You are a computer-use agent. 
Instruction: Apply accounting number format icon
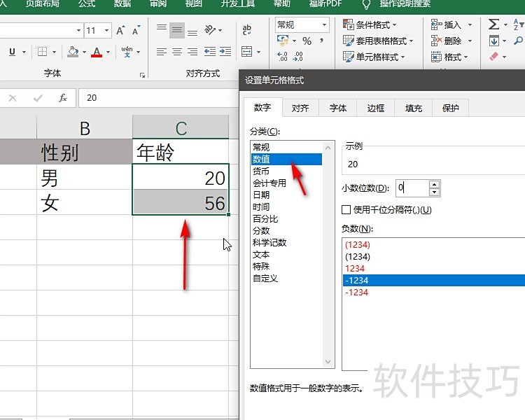[283, 41]
